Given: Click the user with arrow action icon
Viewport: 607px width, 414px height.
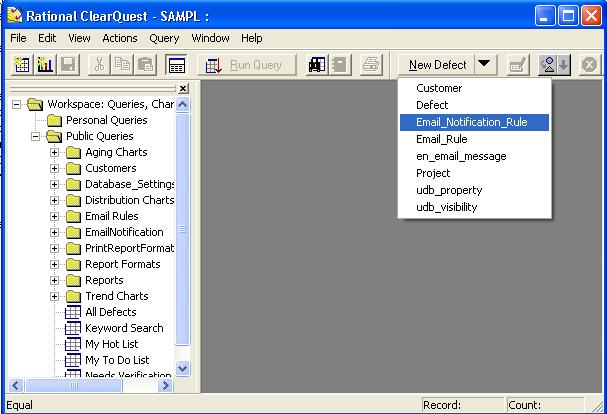Looking at the screenshot, I should coord(548,65).
